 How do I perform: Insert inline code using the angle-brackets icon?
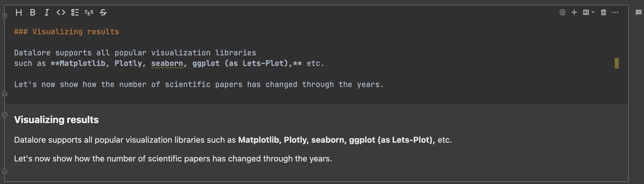point(60,12)
